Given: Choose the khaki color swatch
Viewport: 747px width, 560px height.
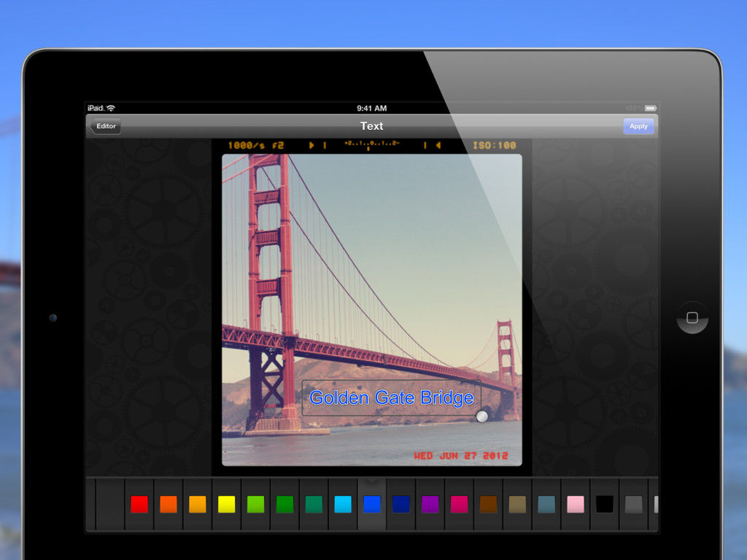Looking at the screenshot, I should pyautogui.click(x=517, y=505).
